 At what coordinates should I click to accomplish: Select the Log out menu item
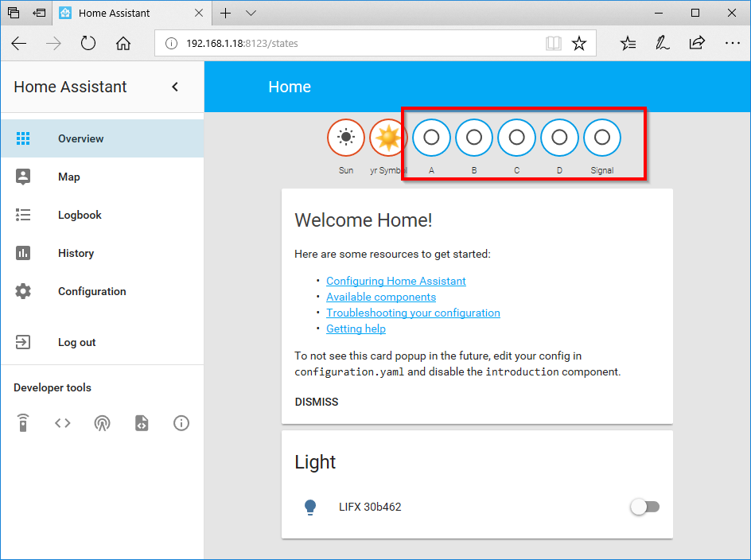point(103,342)
